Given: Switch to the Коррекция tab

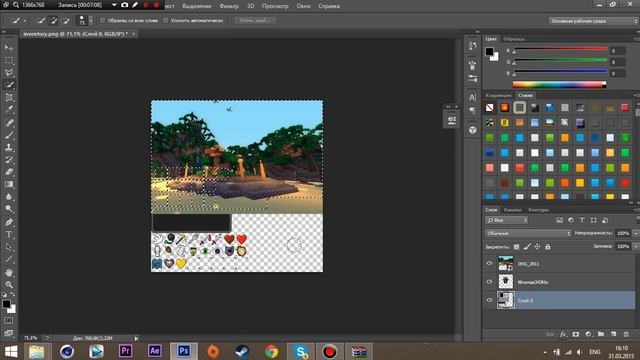Looking at the screenshot, I should 498,95.
